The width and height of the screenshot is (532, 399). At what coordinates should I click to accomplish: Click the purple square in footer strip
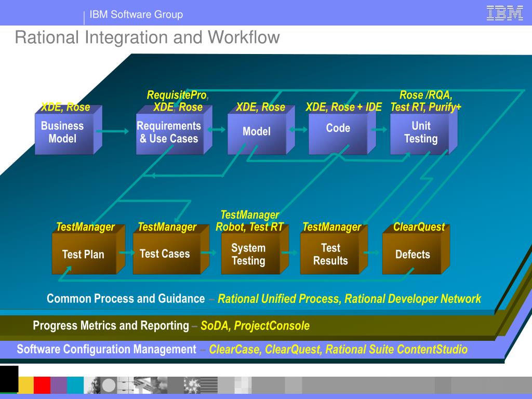click(59, 385)
